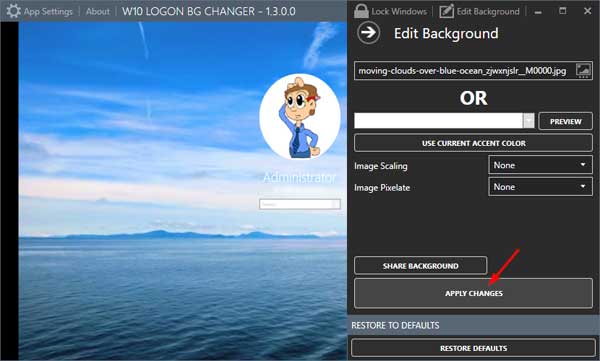The image size is (600, 361).
Task: Click the image filename input field
Action: coord(465,71)
